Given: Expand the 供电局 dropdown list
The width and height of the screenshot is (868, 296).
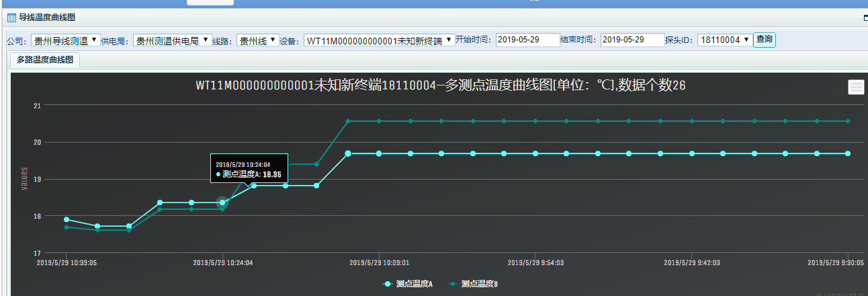Looking at the screenshot, I should pyautogui.click(x=172, y=41).
